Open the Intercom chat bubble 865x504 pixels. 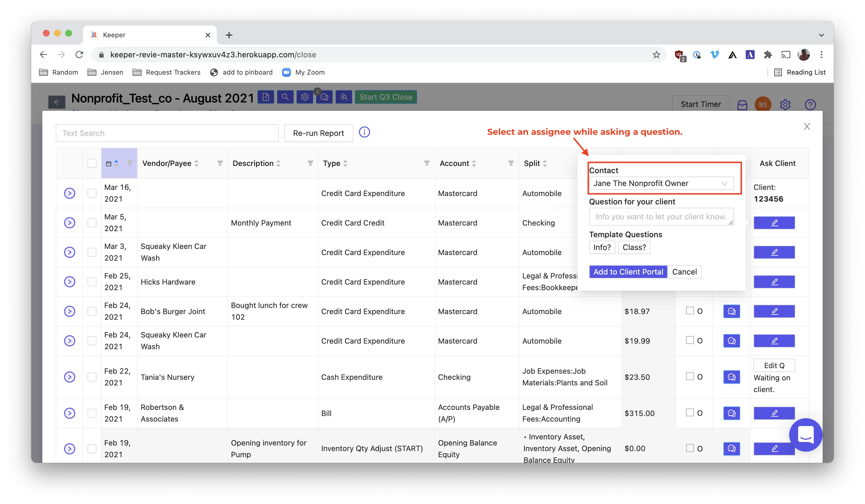click(805, 434)
